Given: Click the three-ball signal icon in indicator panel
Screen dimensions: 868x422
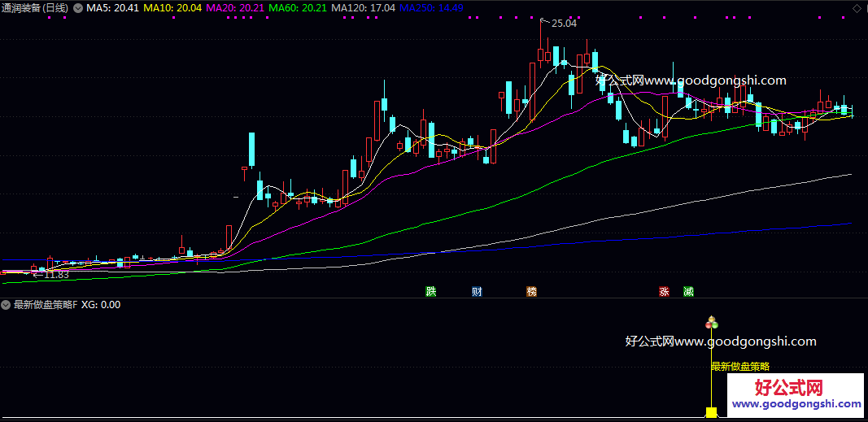Looking at the screenshot, I should coord(713,323).
